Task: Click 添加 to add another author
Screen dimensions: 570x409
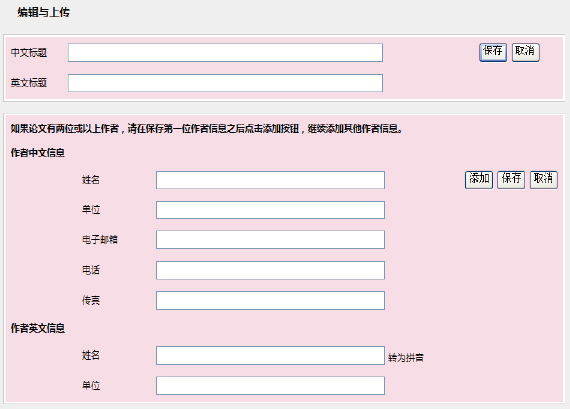Action: coord(479,180)
